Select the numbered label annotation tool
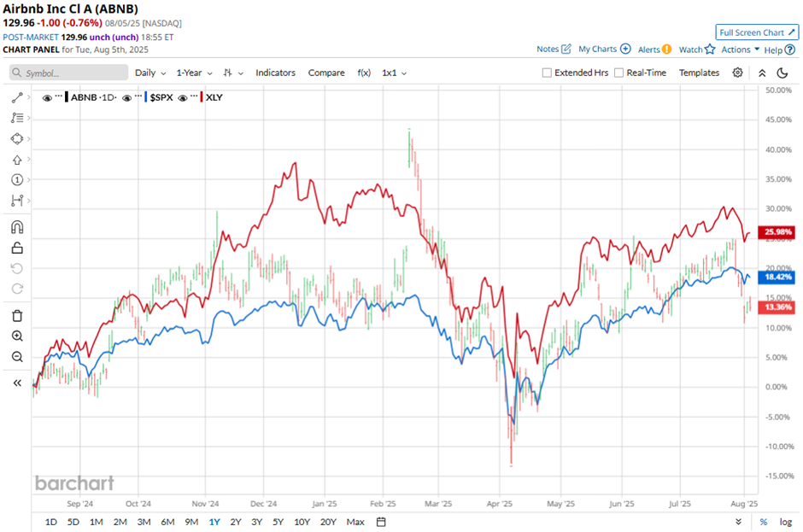 (17, 179)
